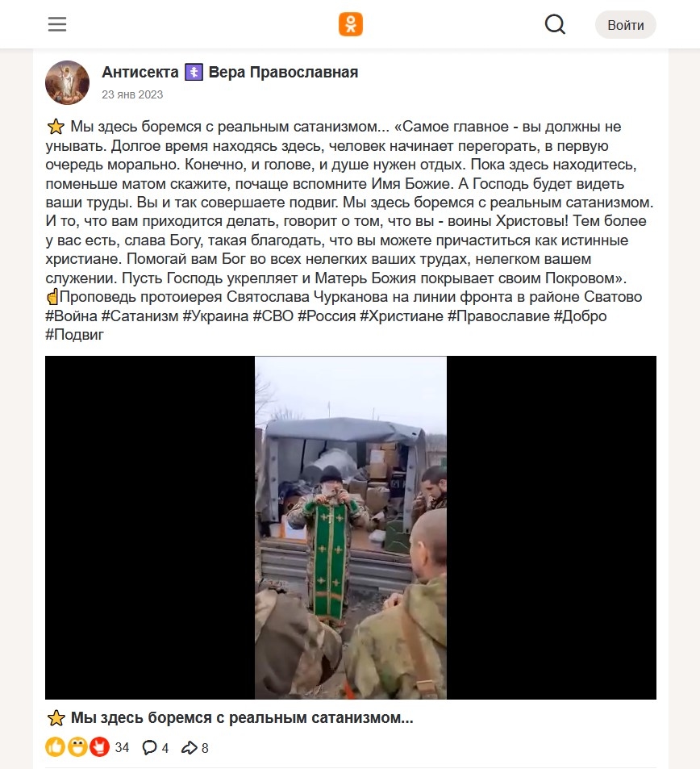
Task: Open the #Россия hashtag
Action: [327, 316]
